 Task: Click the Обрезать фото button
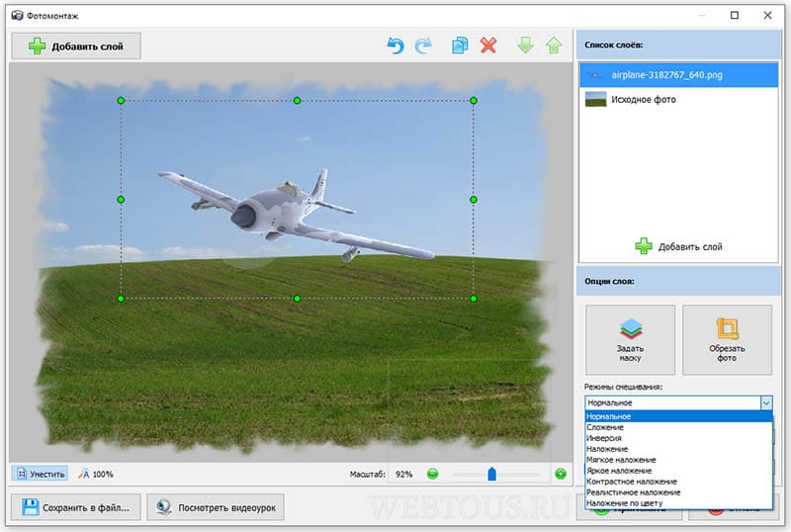point(727,340)
